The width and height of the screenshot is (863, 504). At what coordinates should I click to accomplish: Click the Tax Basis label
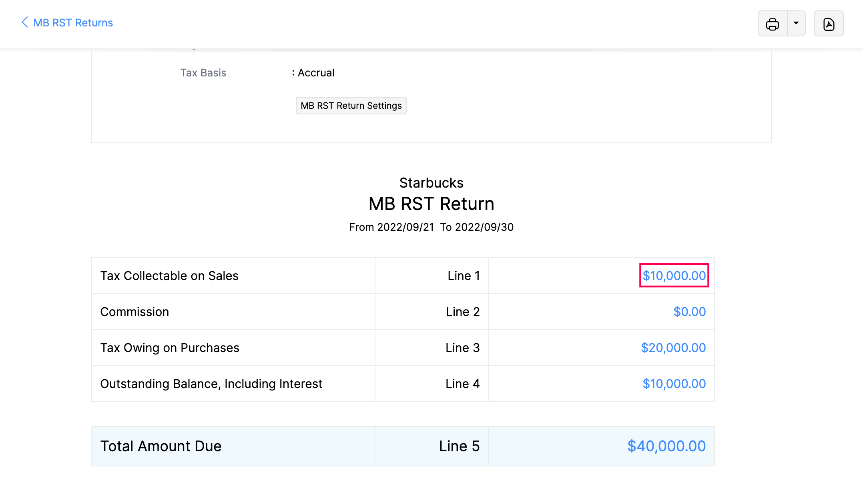203,73
